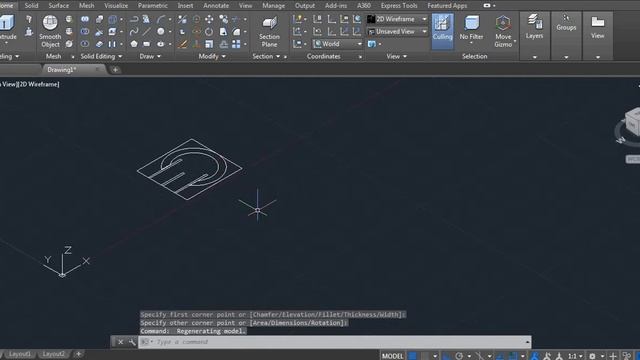Switch to the Visualize ribbon tab
The width and height of the screenshot is (640, 360).
pos(116,6)
